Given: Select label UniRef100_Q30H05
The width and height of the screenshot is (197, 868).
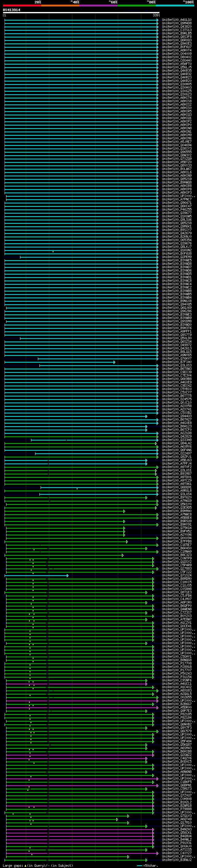Looking at the screenshot, I should [177, 84].
